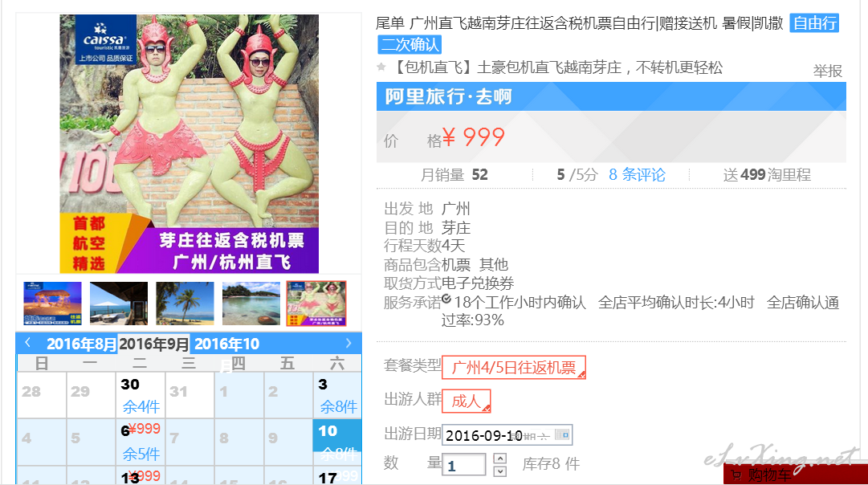Image resolution: width=868 pixels, height=485 pixels.
Task: Open the calendar picker icon in date field
Action: coord(562,434)
